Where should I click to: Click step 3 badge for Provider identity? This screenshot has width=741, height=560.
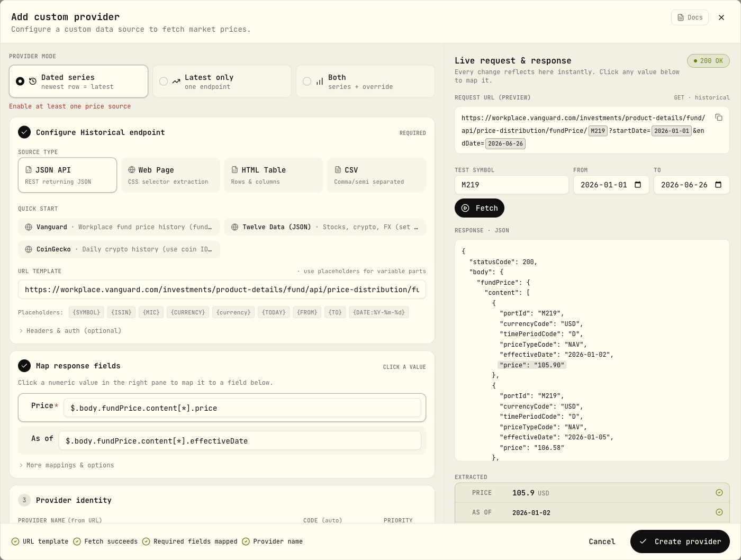24,500
